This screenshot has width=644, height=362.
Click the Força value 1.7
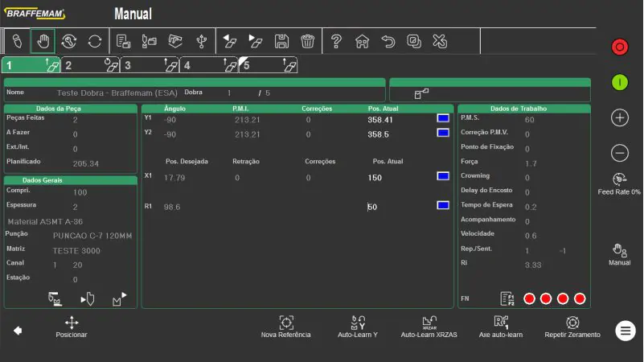531,163
